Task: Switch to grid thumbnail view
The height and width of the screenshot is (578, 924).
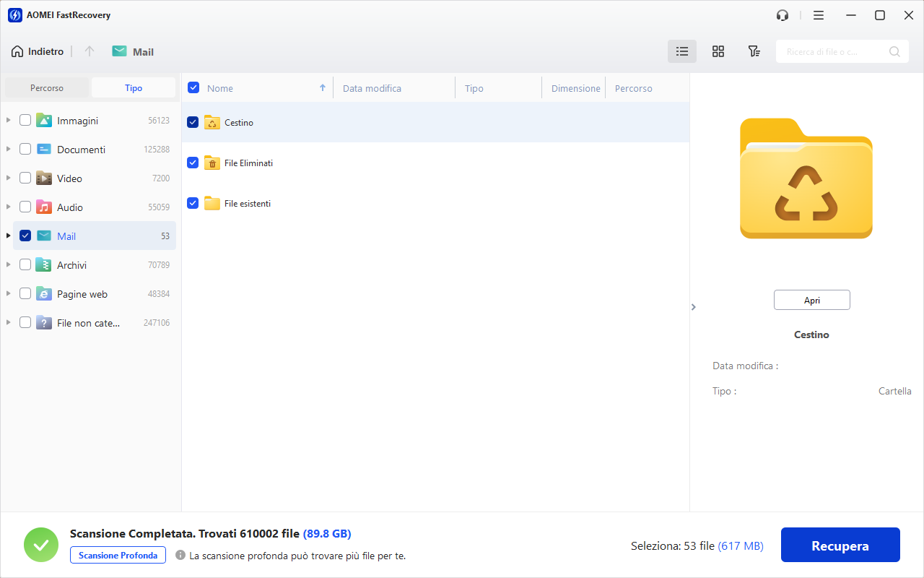Action: 718,51
